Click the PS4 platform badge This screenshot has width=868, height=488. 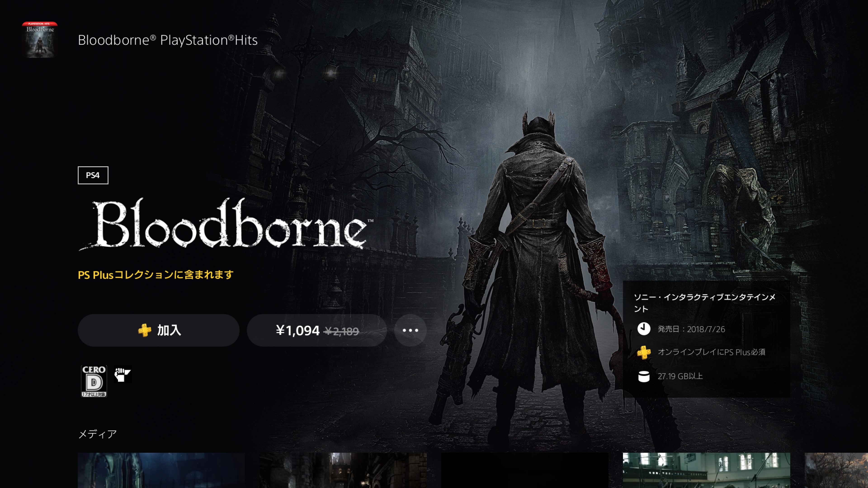tap(93, 175)
